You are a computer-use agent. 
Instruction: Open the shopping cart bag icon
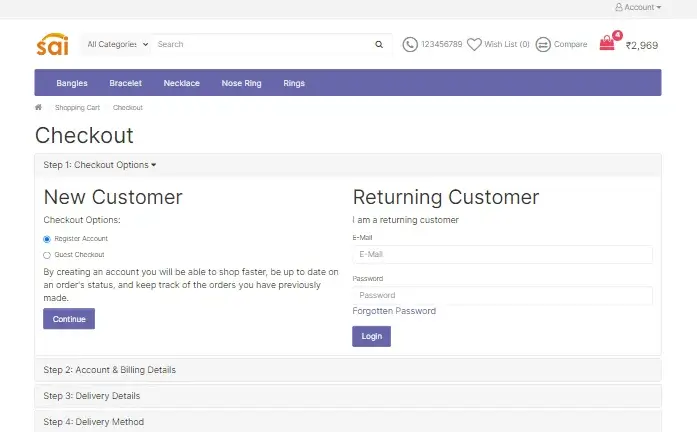tap(607, 44)
